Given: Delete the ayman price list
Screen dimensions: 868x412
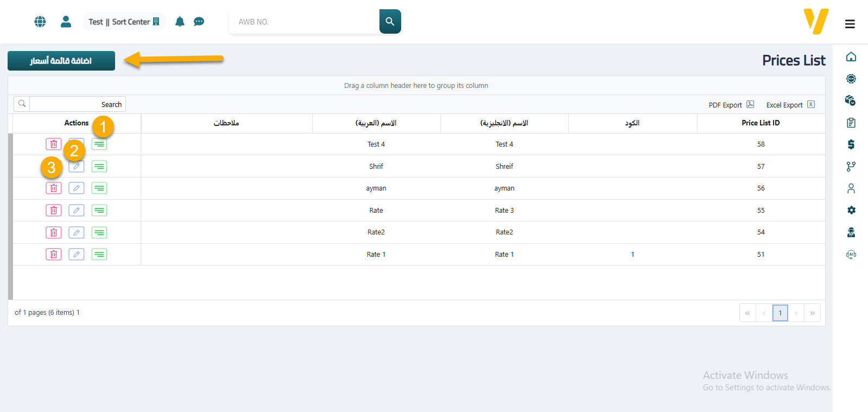Looking at the screenshot, I should click(x=54, y=188).
